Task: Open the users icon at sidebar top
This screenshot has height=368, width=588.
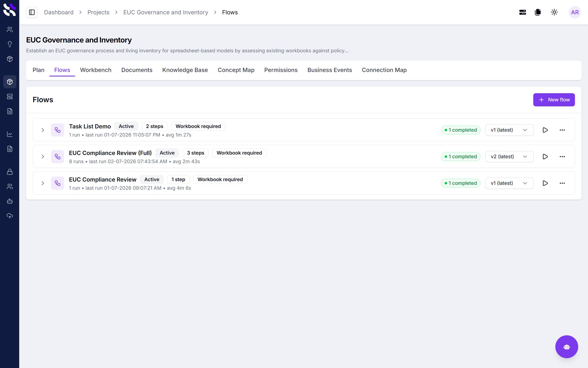Action: click(10, 29)
